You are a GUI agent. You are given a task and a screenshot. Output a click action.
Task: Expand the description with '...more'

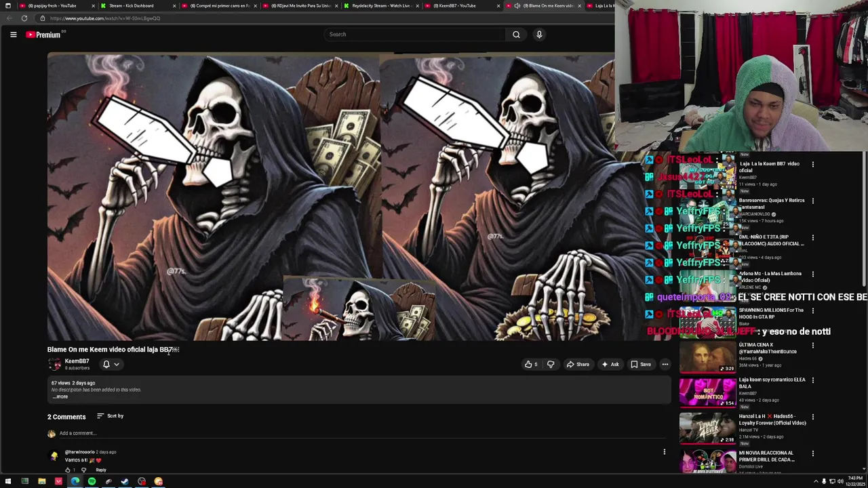pyautogui.click(x=60, y=396)
